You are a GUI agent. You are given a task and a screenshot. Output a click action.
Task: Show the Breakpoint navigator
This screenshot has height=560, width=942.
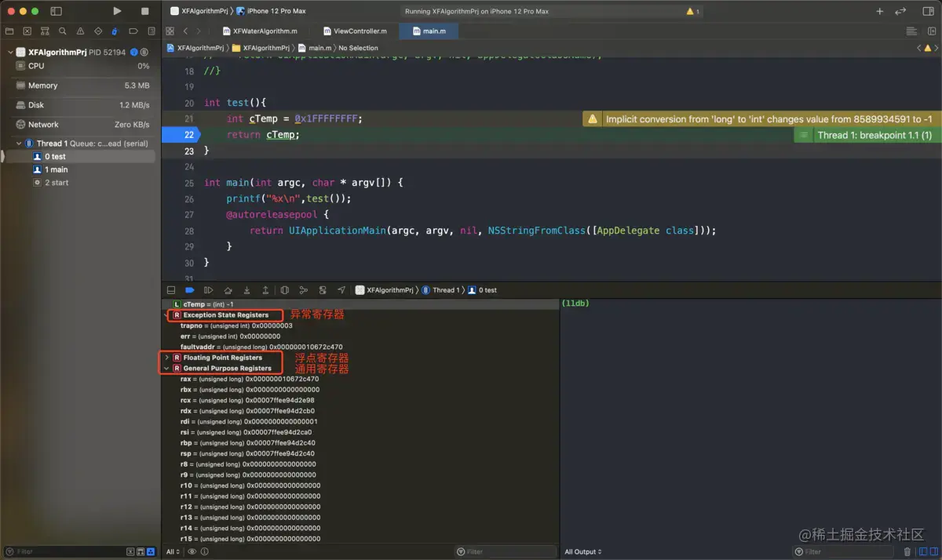133,31
